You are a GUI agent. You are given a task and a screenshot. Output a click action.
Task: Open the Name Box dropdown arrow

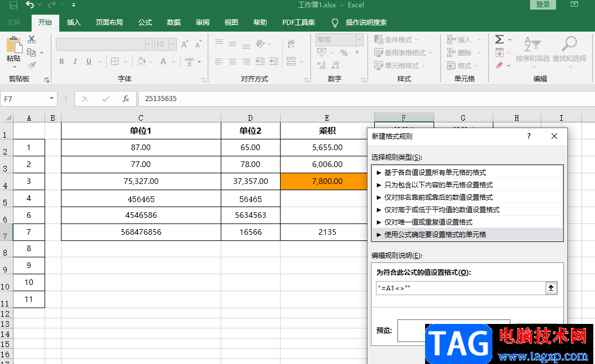tap(51, 99)
